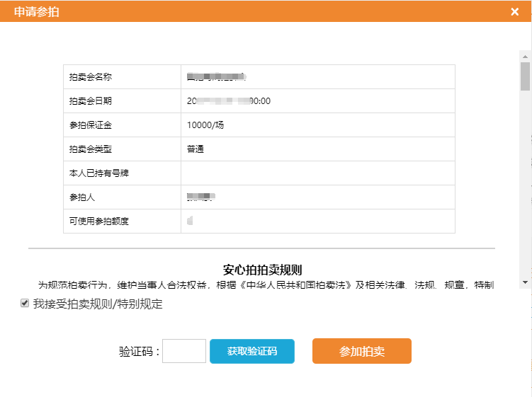Viewport: 532px width, 397px height.
Task: Click the 普通 auction type value
Action: tap(196, 149)
